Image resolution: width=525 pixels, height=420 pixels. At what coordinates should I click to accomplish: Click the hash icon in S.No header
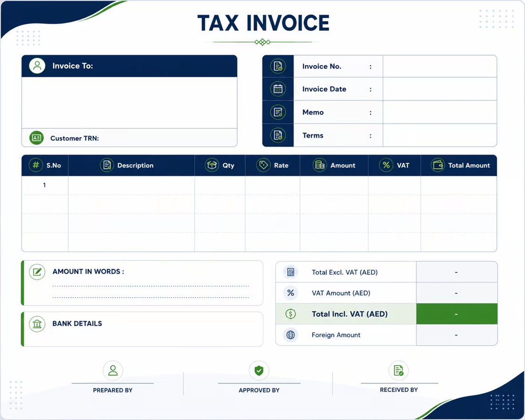[36, 165]
